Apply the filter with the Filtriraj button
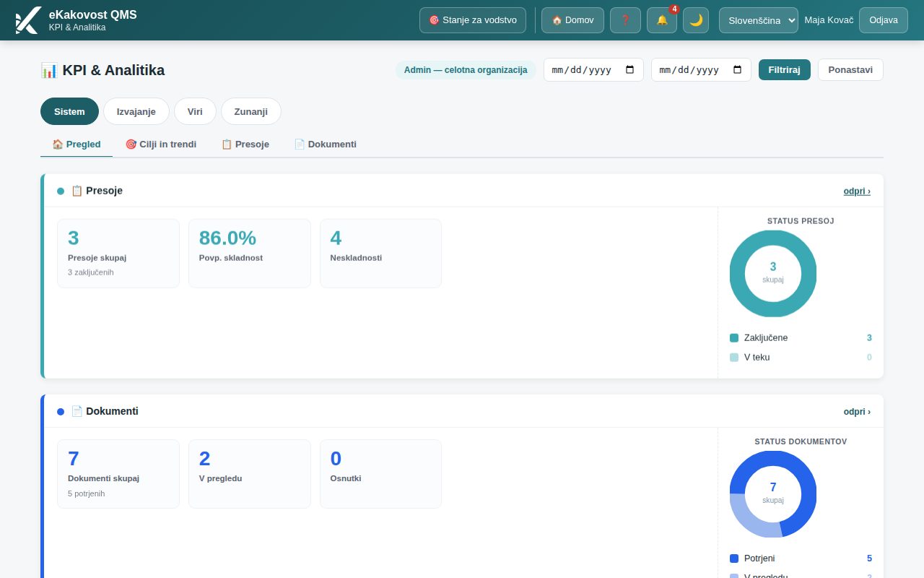The height and width of the screenshot is (578, 924). (785, 70)
